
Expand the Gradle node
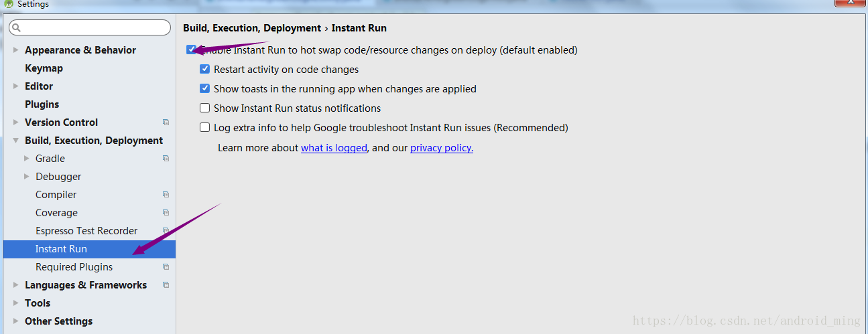(27, 159)
